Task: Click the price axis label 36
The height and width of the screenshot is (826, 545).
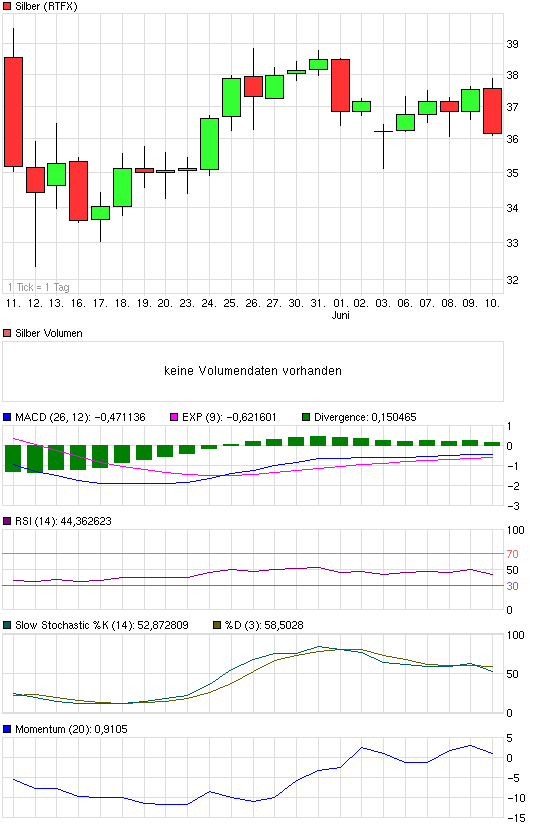Action: coord(512,139)
